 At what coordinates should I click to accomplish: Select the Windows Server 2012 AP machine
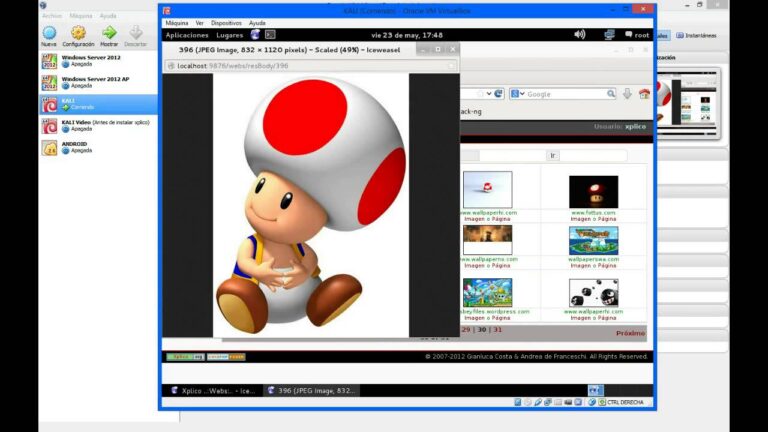(x=98, y=82)
